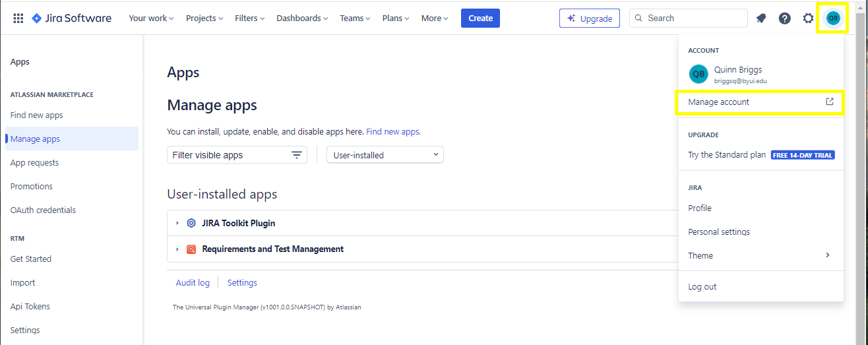Click the filter icon in Filter visible apps
The image size is (868, 345).
(x=297, y=155)
